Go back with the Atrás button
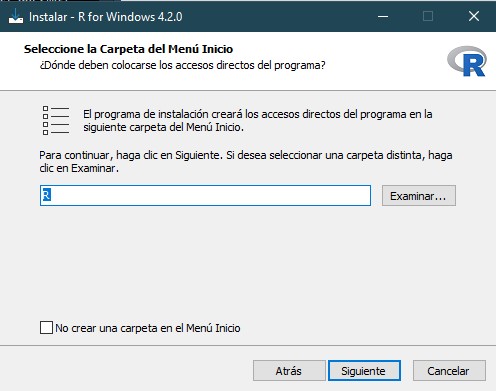This screenshot has width=496, height=391. (x=289, y=371)
